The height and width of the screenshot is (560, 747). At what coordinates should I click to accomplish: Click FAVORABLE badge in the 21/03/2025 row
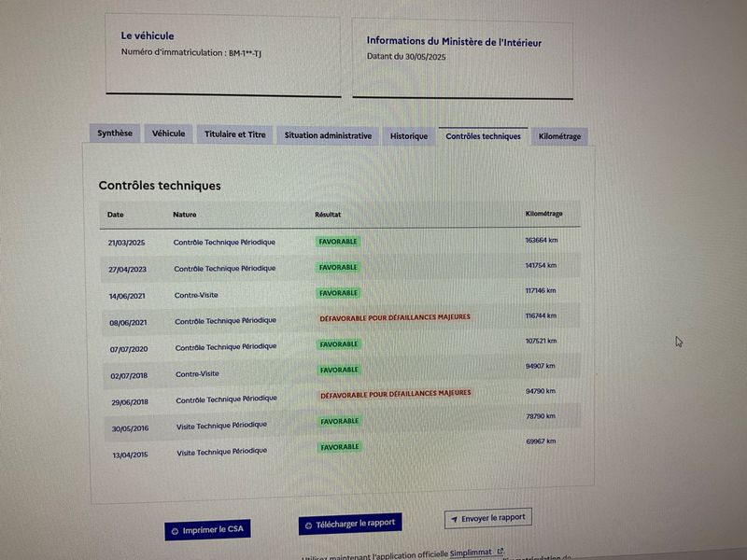pyautogui.click(x=338, y=242)
